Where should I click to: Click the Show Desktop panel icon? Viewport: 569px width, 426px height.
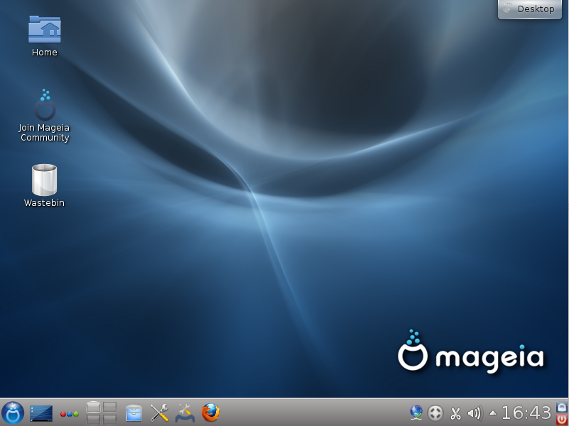[41, 413]
